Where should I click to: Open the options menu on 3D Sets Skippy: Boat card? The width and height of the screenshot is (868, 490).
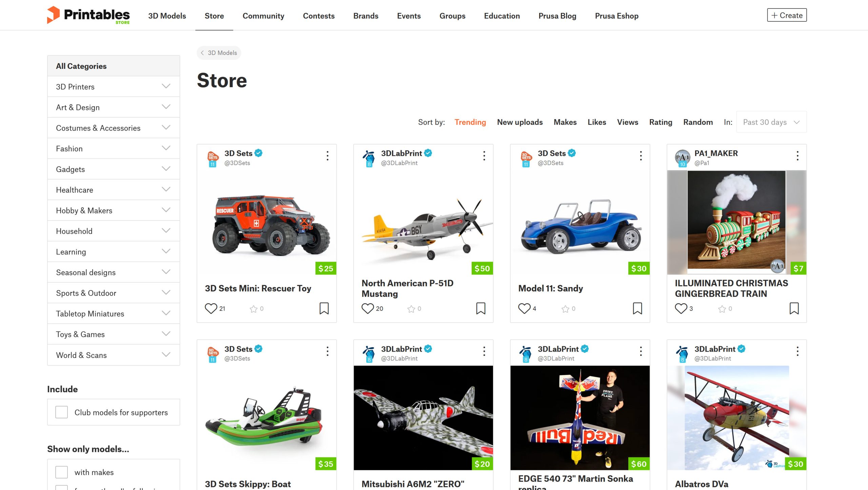[x=328, y=351]
